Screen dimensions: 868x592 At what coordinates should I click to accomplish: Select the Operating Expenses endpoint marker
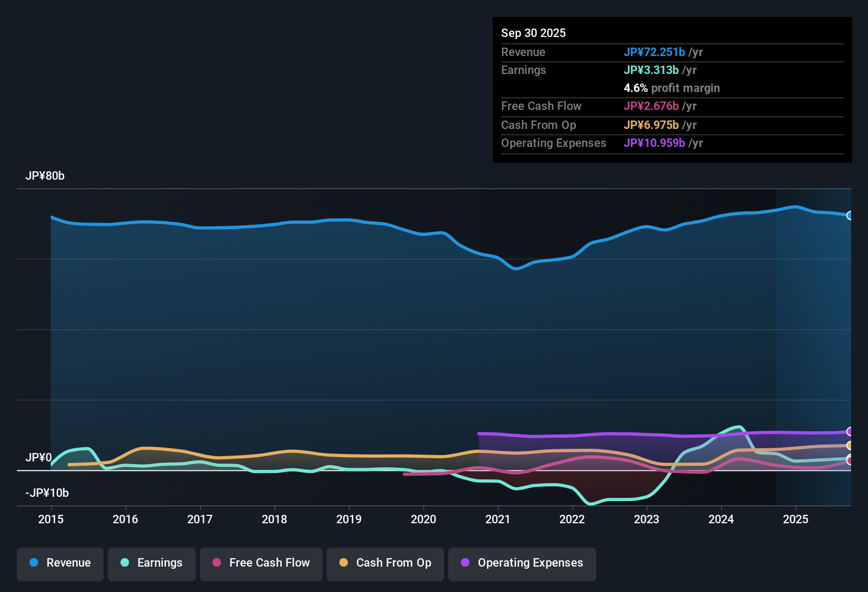pyautogui.click(x=850, y=432)
